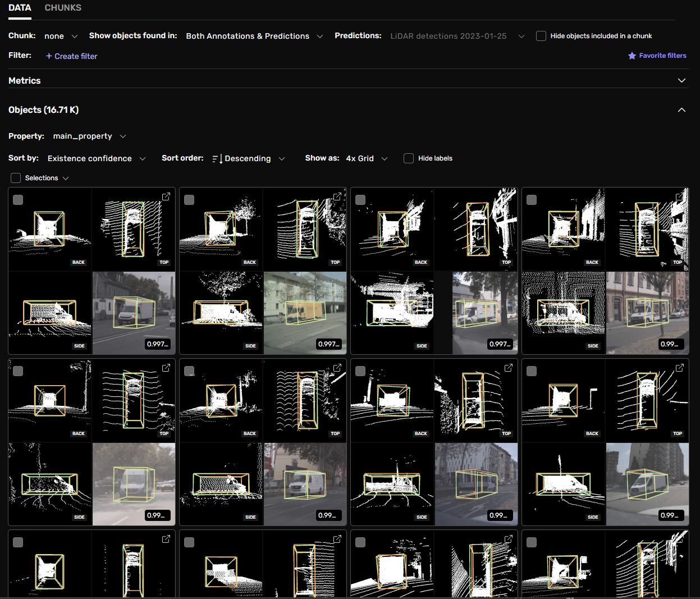Open the Chunk dropdown set to none
Viewport: 700px width, 599px height.
pyautogui.click(x=61, y=36)
